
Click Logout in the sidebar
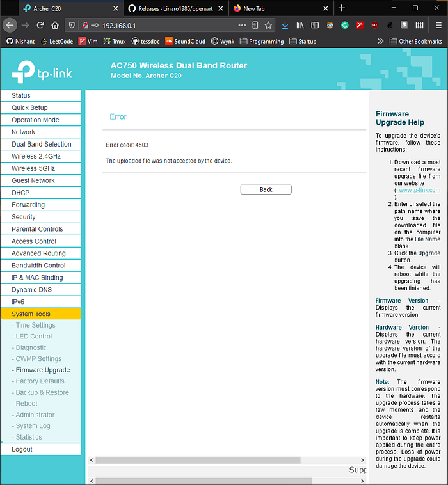coord(41,449)
